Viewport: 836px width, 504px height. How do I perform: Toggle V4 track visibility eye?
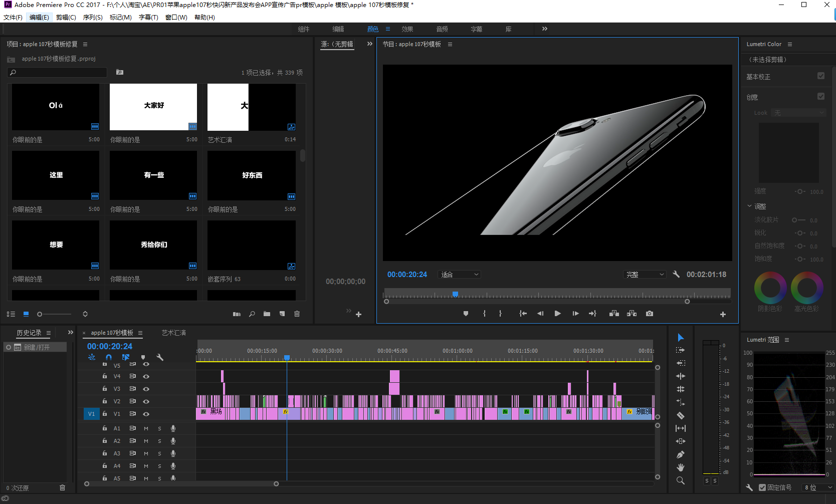(146, 376)
